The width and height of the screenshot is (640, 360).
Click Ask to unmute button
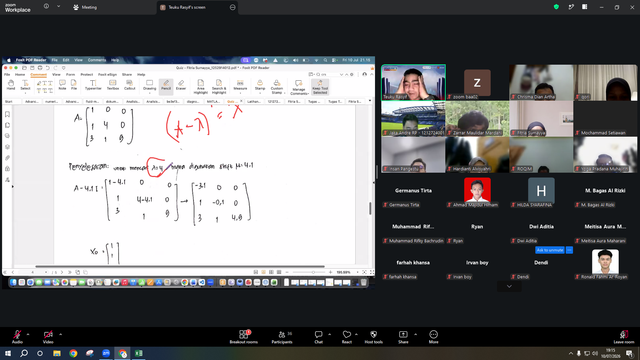[550, 250]
